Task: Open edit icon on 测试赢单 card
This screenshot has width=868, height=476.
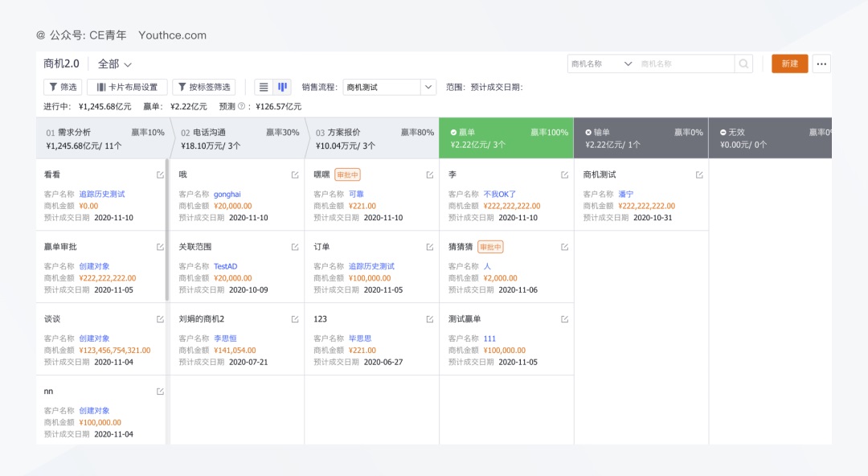Action: click(x=565, y=319)
